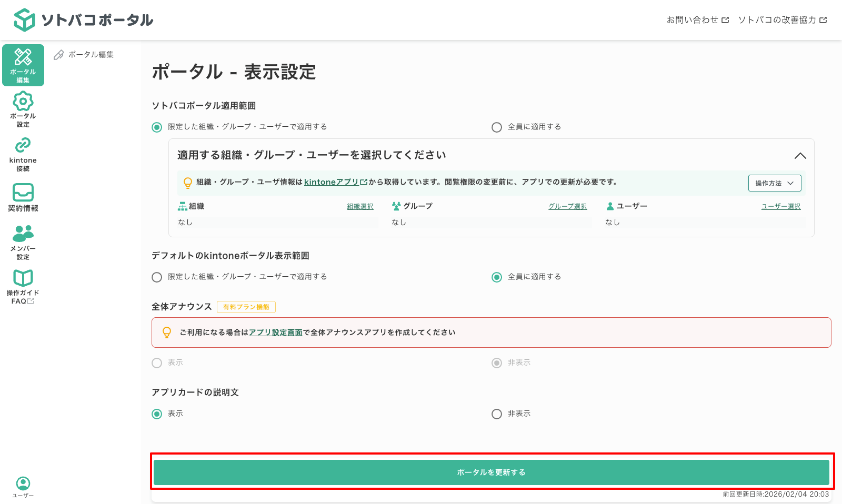Collapse the 適用する組織・グループ・ユーザー selection panel
842x504 pixels.
(801, 156)
